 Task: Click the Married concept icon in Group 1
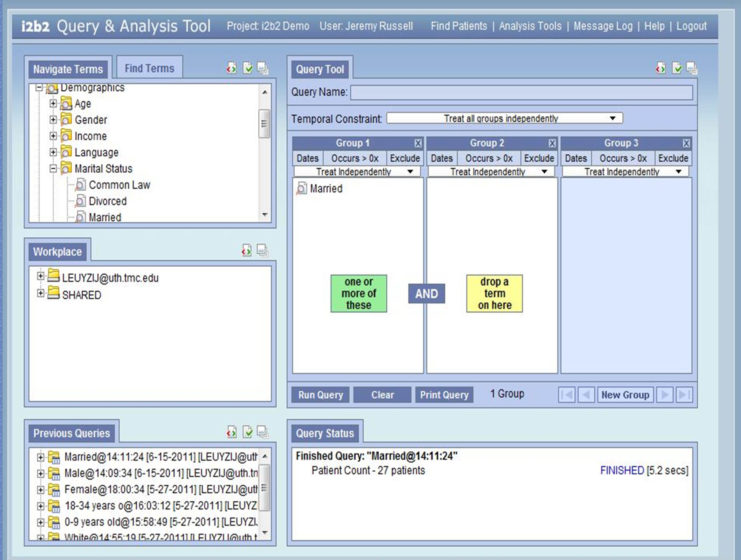coord(301,188)
